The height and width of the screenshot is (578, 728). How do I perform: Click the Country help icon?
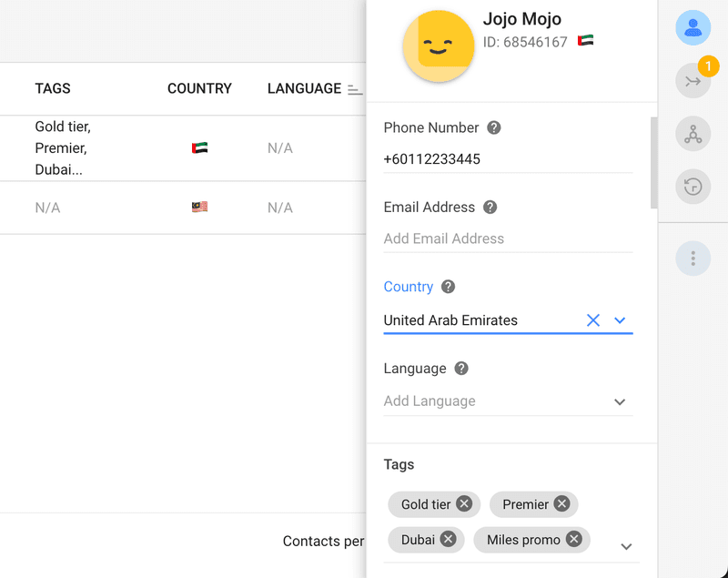click(x=448, y=287)
